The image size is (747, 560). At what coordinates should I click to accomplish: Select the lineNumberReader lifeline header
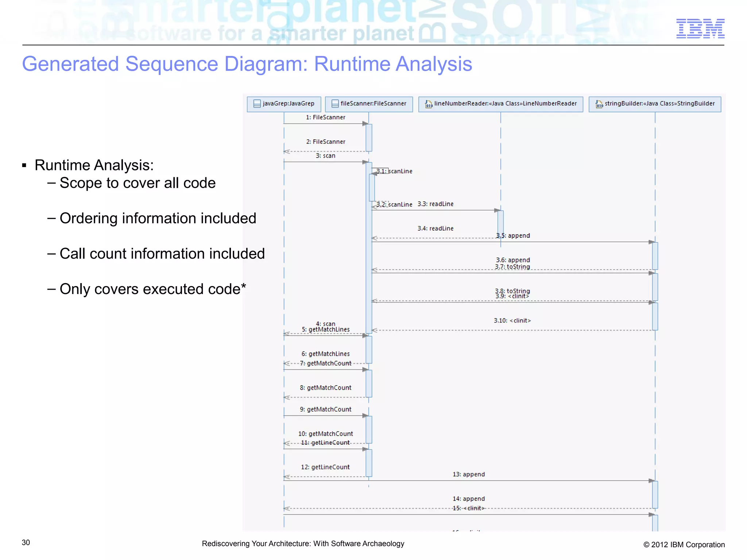pyautogui.click(x=500, y=104)
